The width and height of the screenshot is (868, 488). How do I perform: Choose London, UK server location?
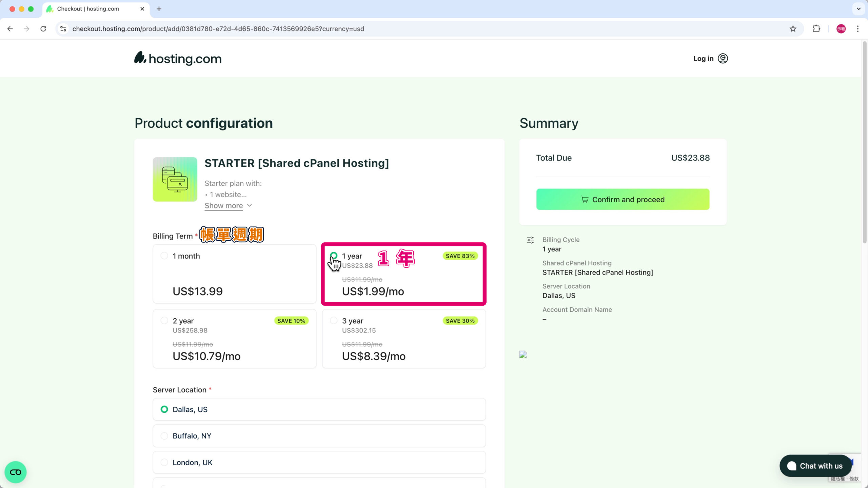[x=319, y=462]
